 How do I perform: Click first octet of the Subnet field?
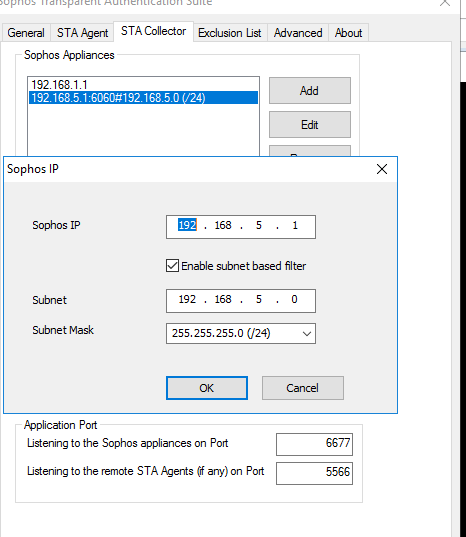pos(187,299)
